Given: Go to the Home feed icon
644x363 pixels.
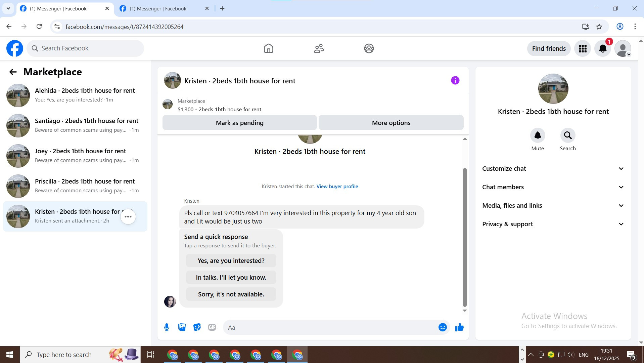Looking at the screenshot, I should (x=269, y=48).
